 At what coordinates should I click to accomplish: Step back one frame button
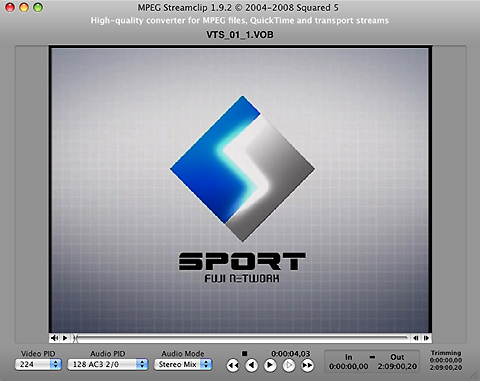[x=252, y=366]
